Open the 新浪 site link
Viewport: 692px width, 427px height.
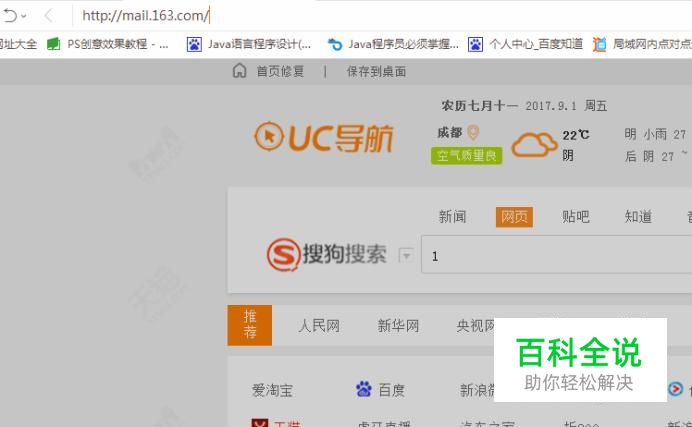(477, 390)
